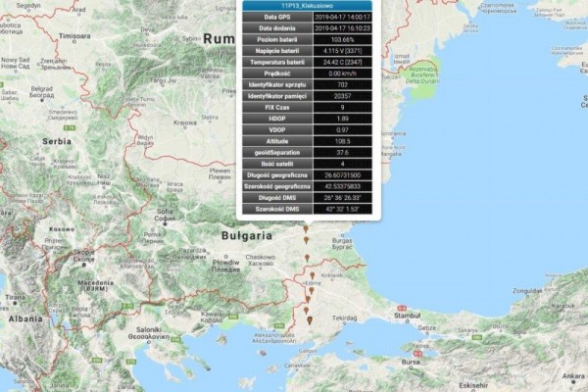
Task: Click the Prędkość label cell
Action: 277,73
